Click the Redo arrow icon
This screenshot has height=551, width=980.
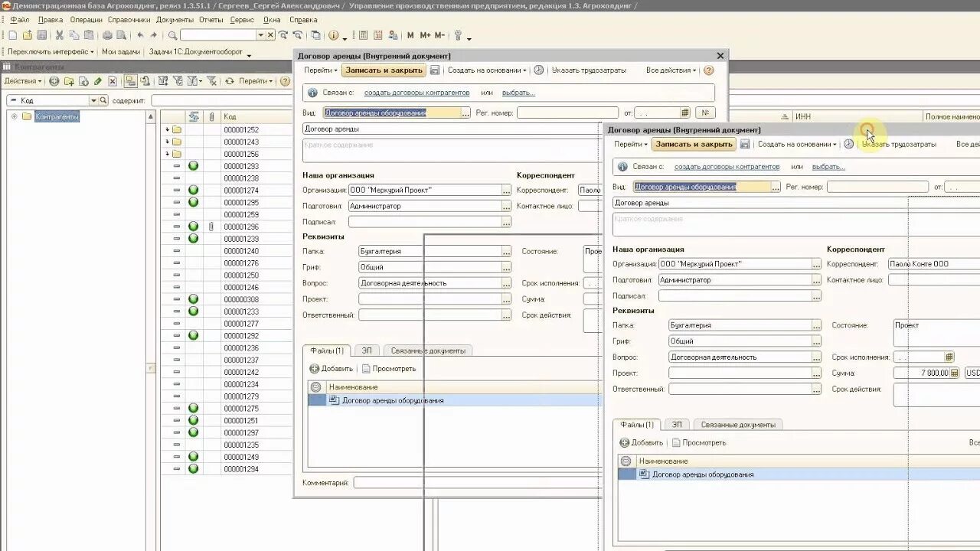[x=154, y=35]
